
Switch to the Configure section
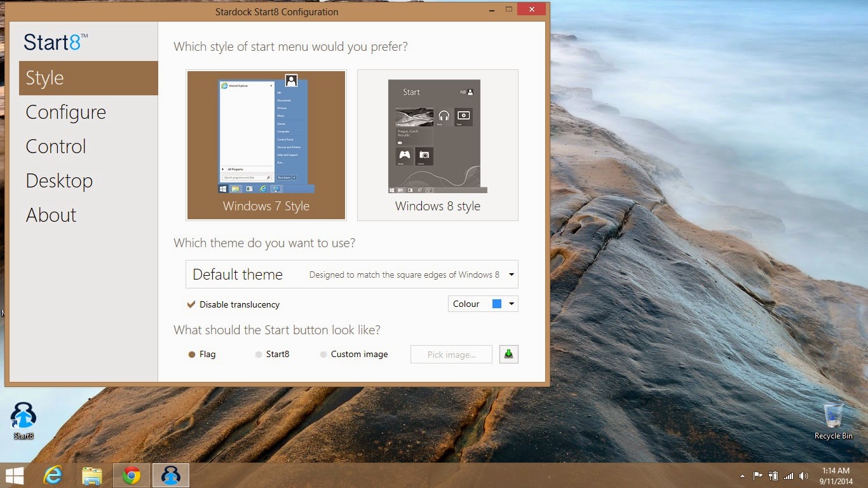tap(88, 112)
